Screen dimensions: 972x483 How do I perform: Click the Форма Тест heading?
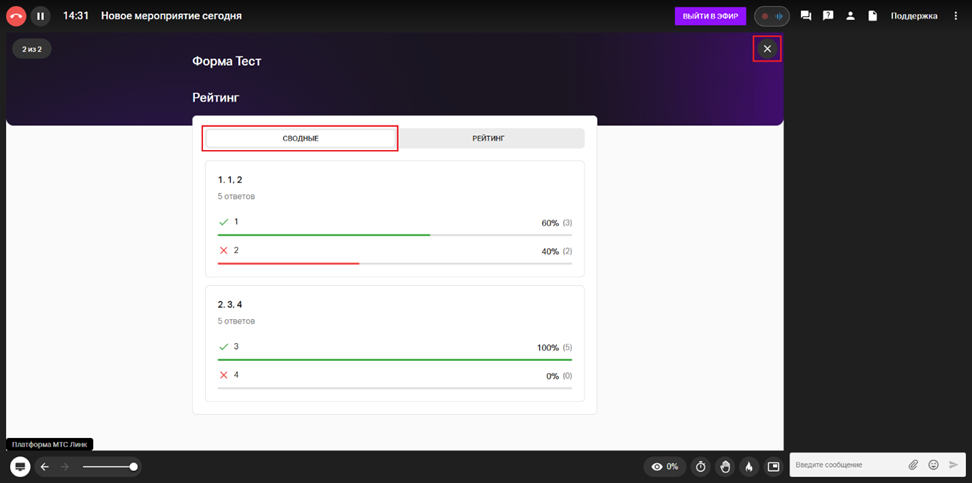click(x=227, y=61)
